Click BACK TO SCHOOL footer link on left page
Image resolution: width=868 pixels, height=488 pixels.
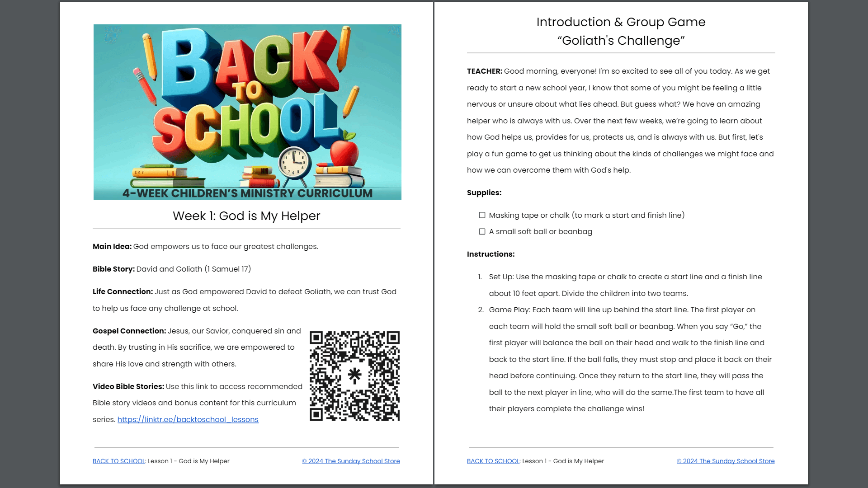[x=119, y=461]
